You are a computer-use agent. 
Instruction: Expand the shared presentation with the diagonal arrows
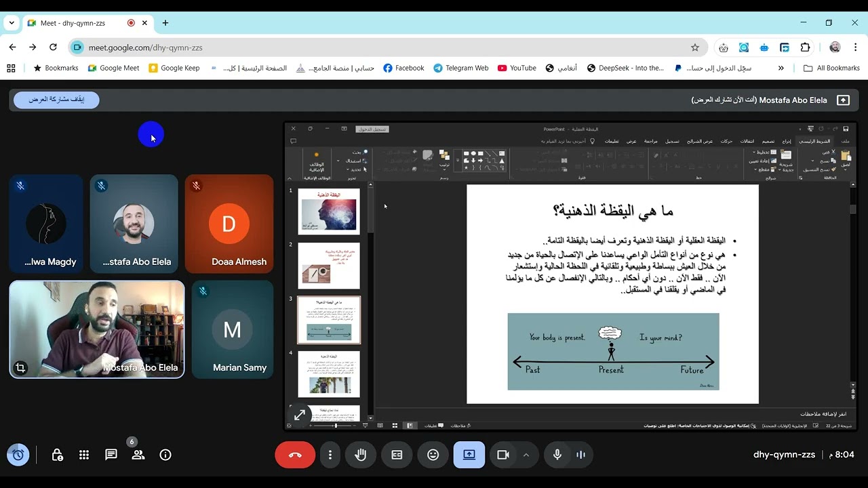tap(299, 415)
